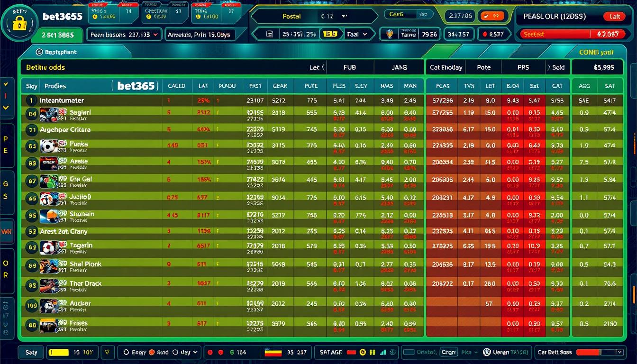Click the Ther Drack row name
The height and width of the screenshot is (364, 637).
86,283
